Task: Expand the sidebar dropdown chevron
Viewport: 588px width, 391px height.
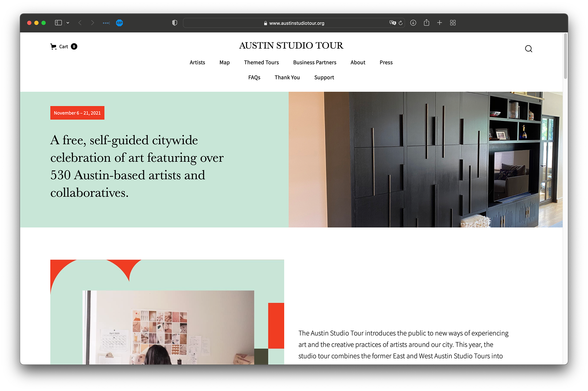Action: [x=68, y=23]
